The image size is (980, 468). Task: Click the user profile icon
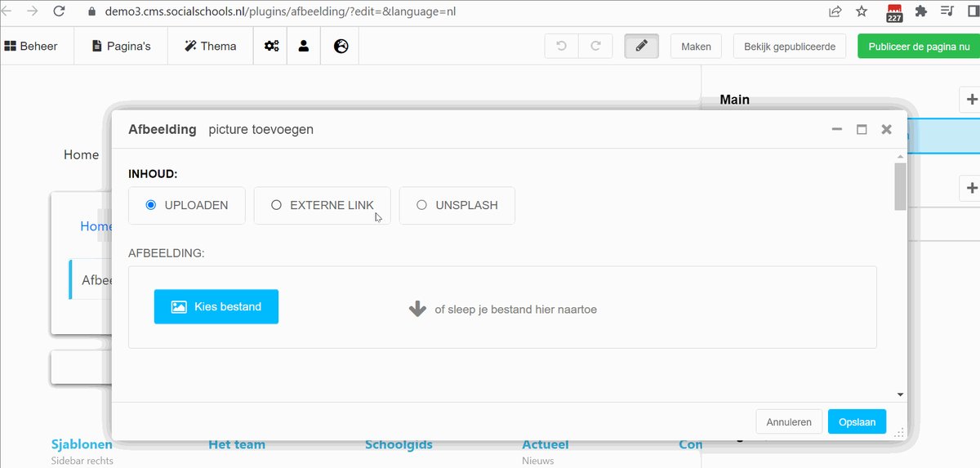click(304, 46)
